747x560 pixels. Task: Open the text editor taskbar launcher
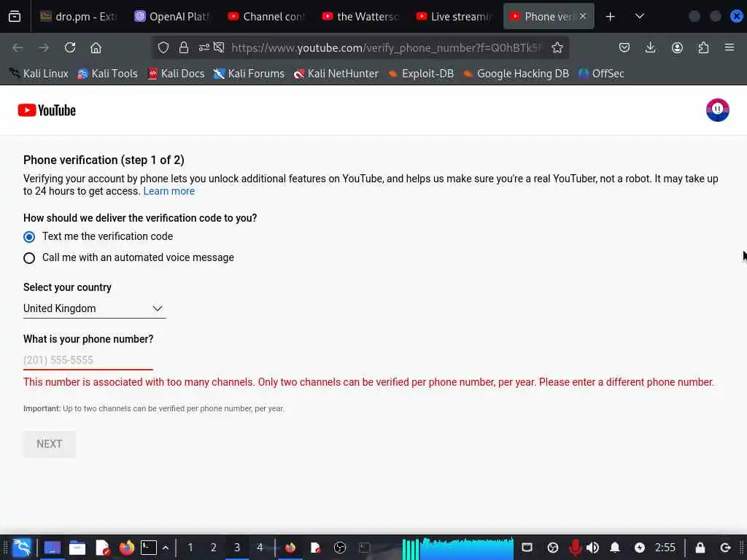coord(102,548)
